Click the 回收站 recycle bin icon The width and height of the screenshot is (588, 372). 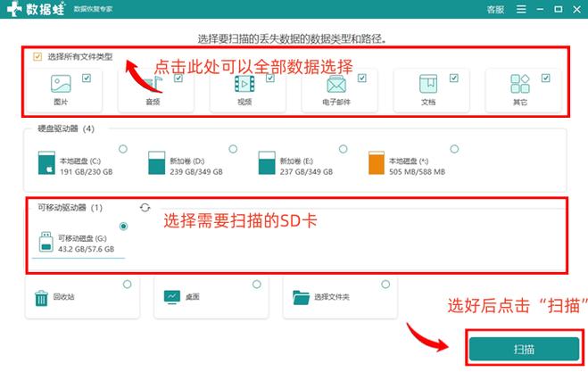point(41,298)
